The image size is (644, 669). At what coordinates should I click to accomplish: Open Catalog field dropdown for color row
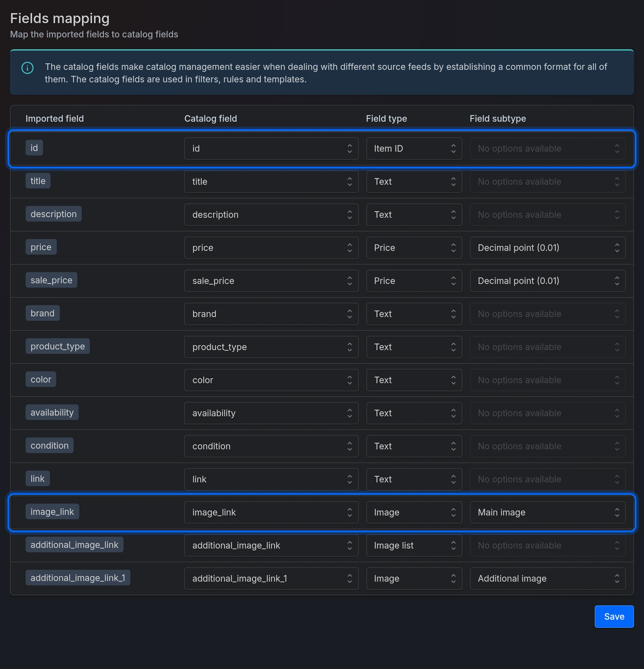point(271,380)
